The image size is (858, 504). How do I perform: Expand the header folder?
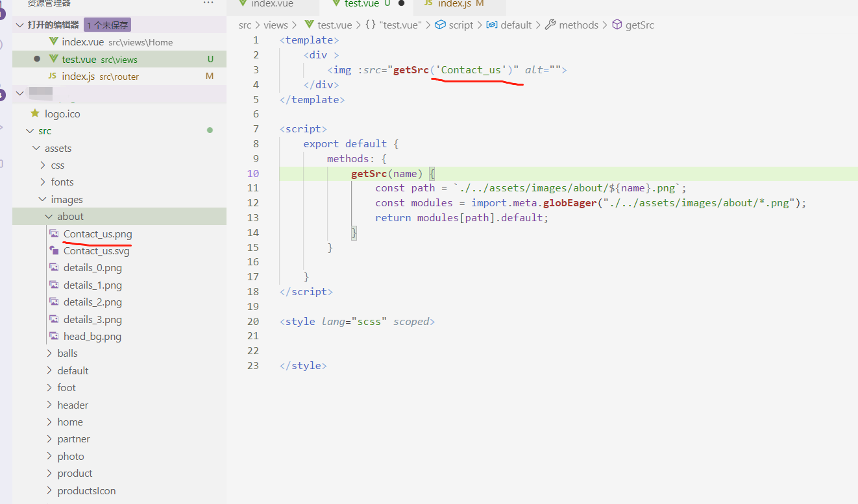point(49,405)
